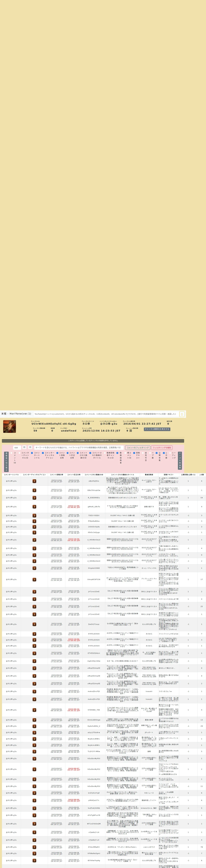The width and height of the screenshot is (206, 868).
Task: Toggle the 投稿テキスト column checkbox
Action: coord(134,453)
